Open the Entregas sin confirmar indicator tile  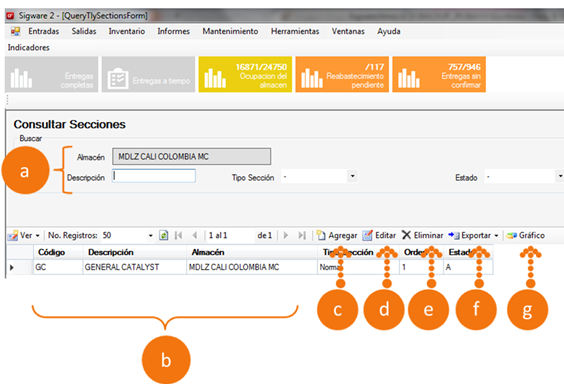[439, 74]
